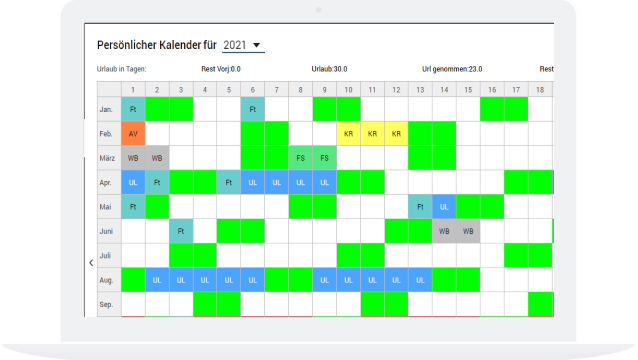Select the UL cell on Apr. day 9
This screenshot has height=360, width=638.
[324, 183]
